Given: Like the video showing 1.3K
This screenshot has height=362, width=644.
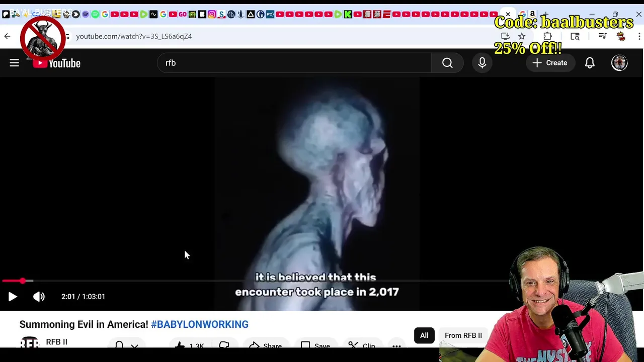Looking at the screenshot, I should [x=189, y=346].
